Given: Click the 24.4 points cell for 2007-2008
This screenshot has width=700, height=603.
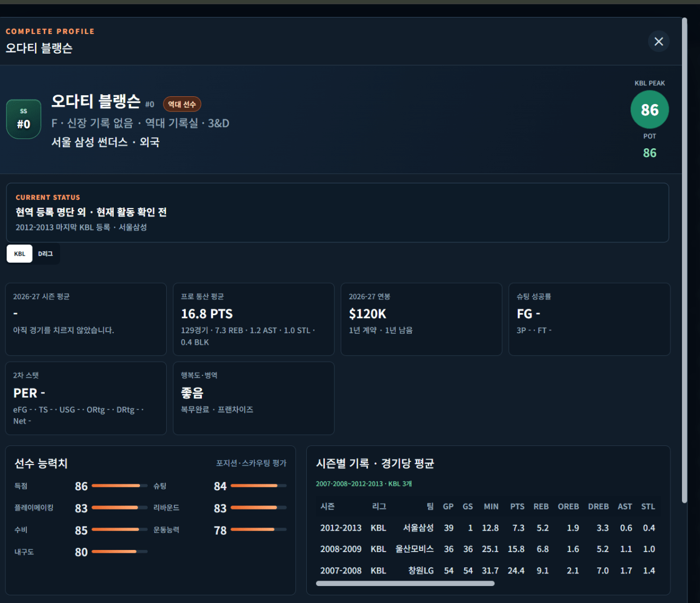Looking at the screenshot, I should click(x=516, y=571).
